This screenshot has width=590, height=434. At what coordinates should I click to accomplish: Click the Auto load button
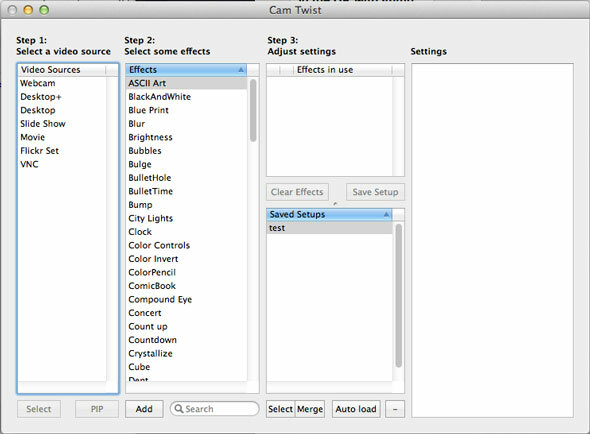click(356, 409)
